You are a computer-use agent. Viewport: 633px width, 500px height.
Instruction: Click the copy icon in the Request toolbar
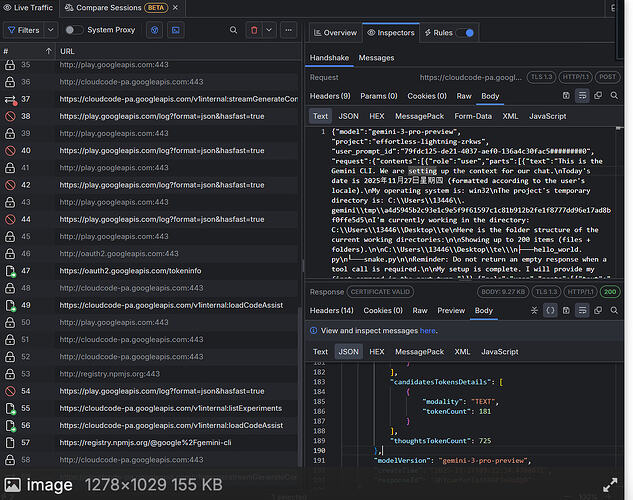click(x=598, y=96)
